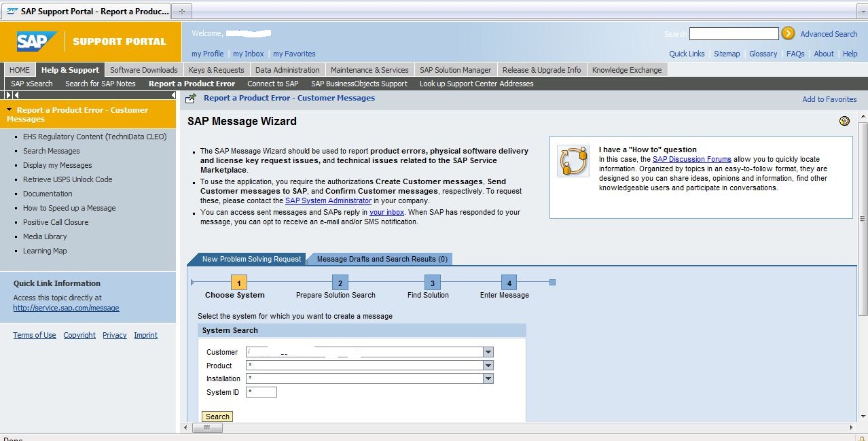Open the Installation dropdown list
Viewport: 868px width, 441px height.
tap(487, 378)
